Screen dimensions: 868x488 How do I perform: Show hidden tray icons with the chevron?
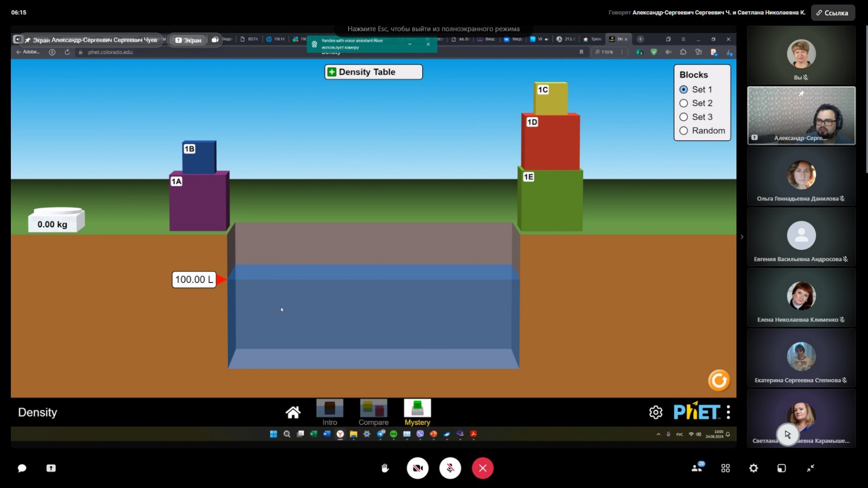pos(659,434)
